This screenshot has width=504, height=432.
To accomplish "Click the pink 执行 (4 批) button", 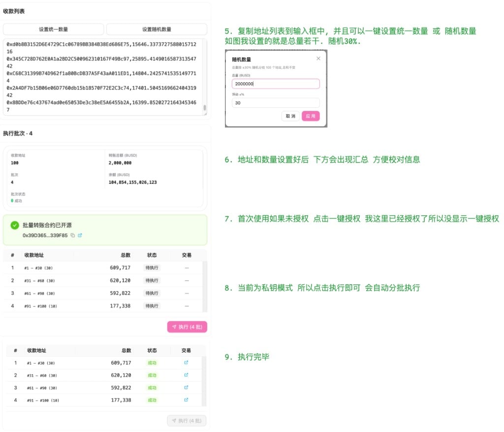I will (187, 327).
